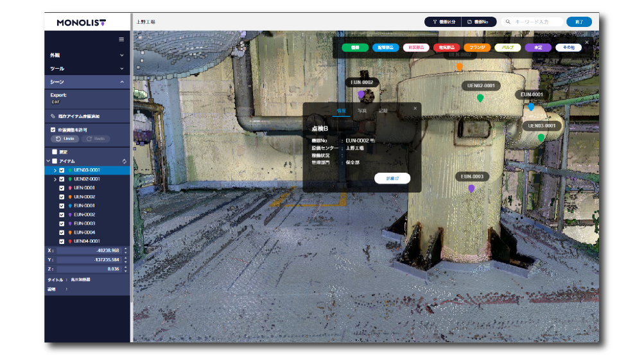Select the blue pin for EUN-0001

pos(531,107)
